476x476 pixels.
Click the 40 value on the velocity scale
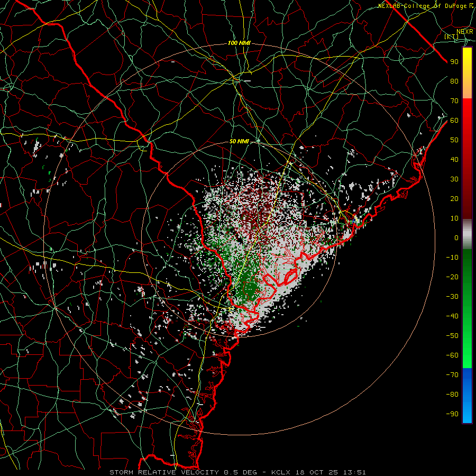(454, 160)
